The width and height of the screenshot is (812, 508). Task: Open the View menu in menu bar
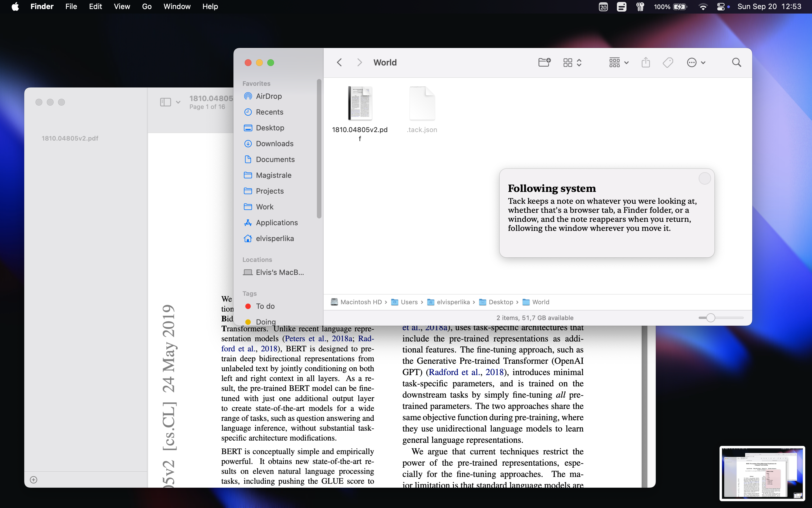click(x=122, y=6)
